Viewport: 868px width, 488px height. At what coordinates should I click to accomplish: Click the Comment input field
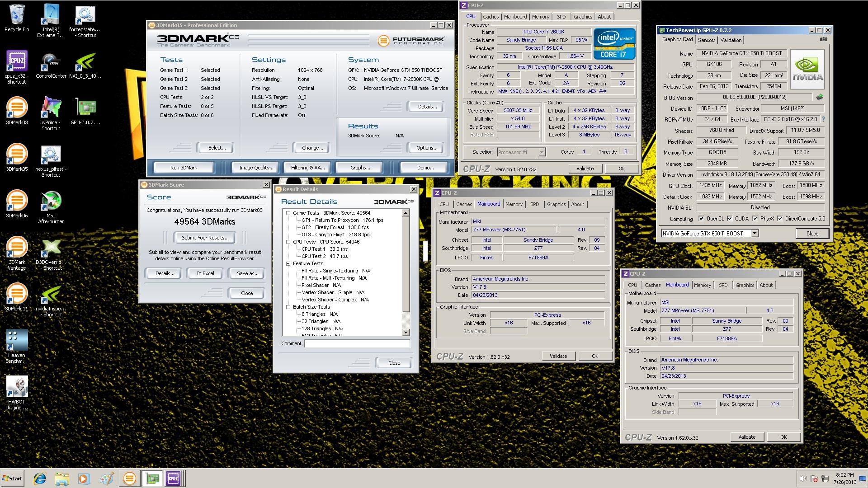click(357, 344)
